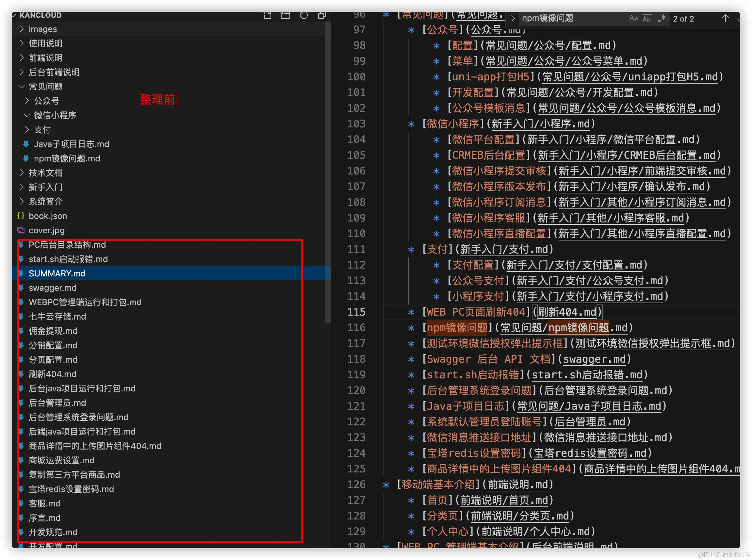This screenshot has height=560, width=752.
Task: Click the Collapse Folders icon in explorer
Action: [322, 15]
